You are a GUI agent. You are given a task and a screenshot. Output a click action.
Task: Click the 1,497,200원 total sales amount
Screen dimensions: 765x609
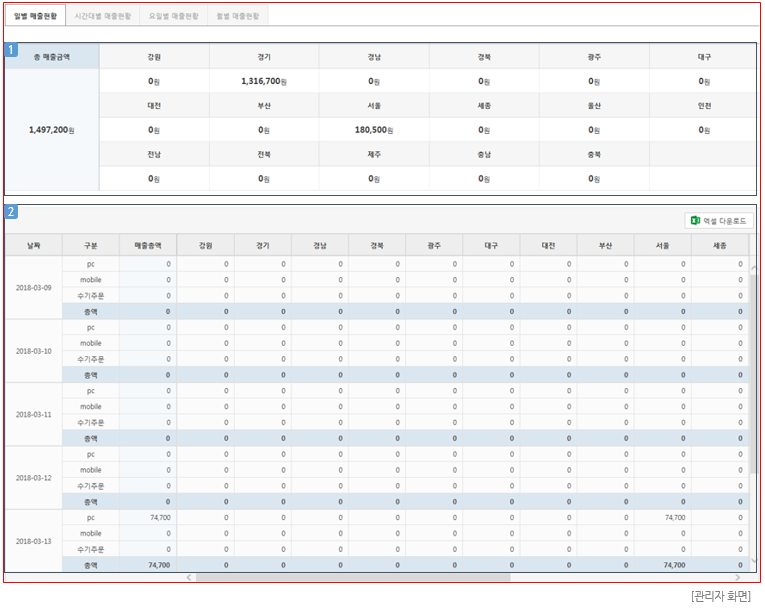(x=51, y=130)
